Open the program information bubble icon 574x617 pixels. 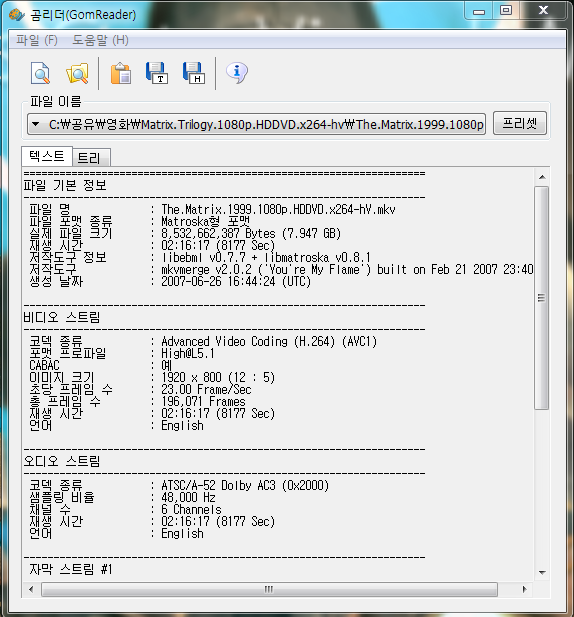tap(236, 73)
